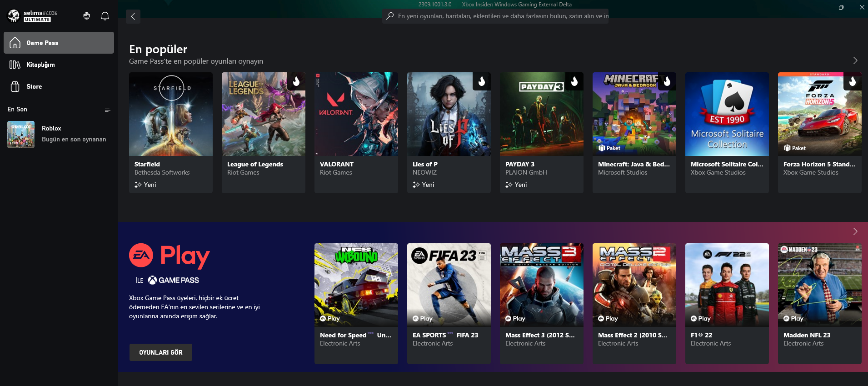
Task: Open Microsoft Solitaire Collection title link
Action: pos(727,164)
